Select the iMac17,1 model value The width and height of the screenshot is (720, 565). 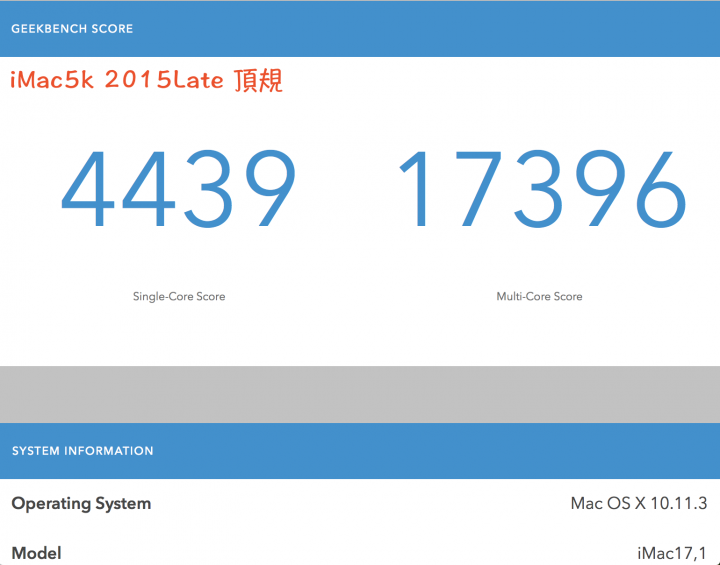pos(672,554)
